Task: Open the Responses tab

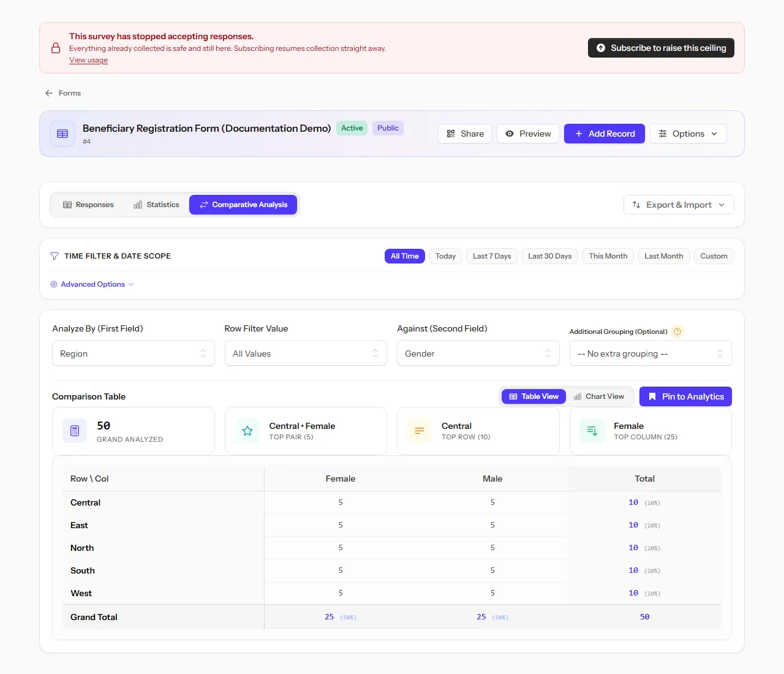Action: (88, 205)
